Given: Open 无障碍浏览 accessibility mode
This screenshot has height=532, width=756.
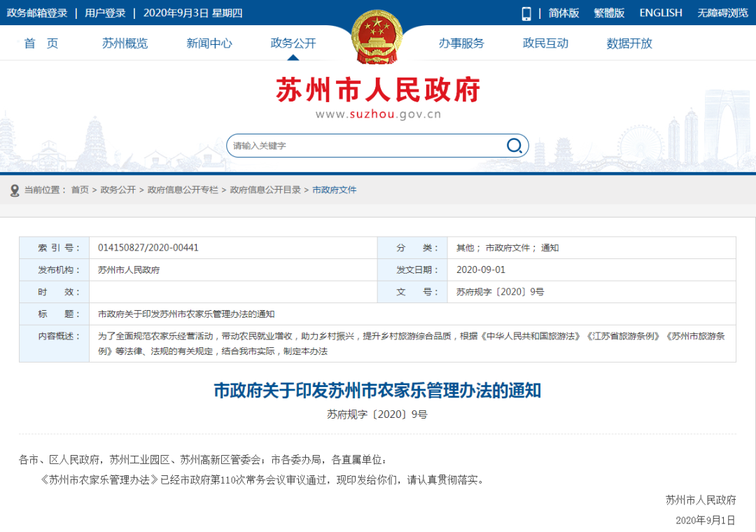Looking at the screenshot, I should pyautogui.click(x=722, y=13).
